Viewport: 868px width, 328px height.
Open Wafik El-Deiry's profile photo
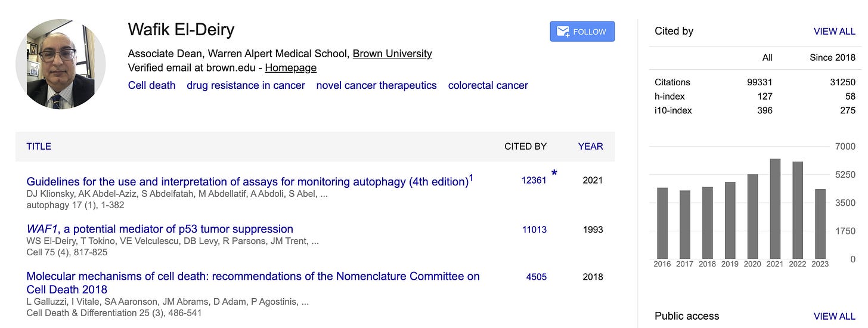pyautogui.click(x=61, y=64)
